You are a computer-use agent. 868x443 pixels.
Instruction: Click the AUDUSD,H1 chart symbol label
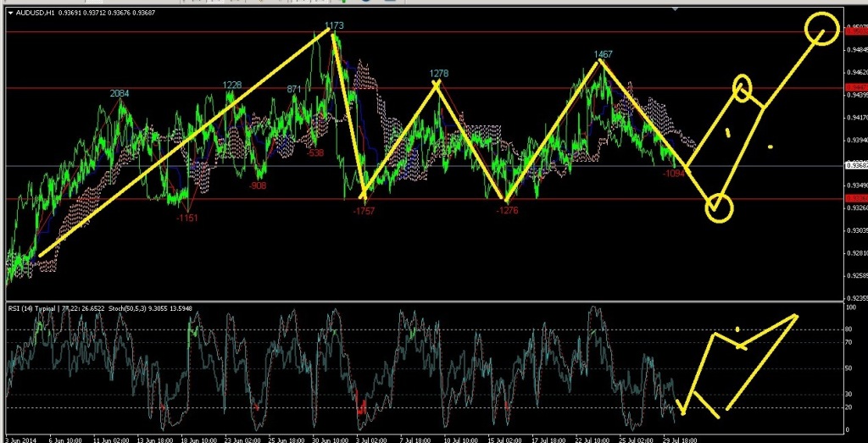pos(33,13)
